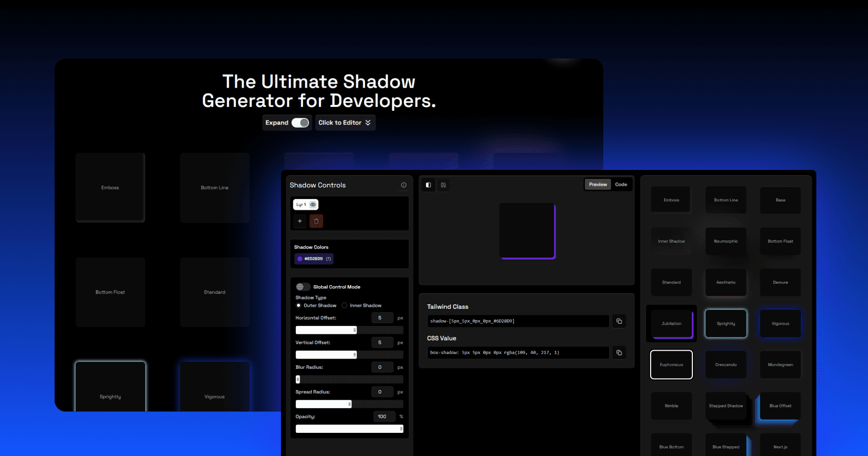This screenshot has height=456, width=868.
Task: Copy the Tailwind class with the copy icon
Action: click(x=619, y=321)
